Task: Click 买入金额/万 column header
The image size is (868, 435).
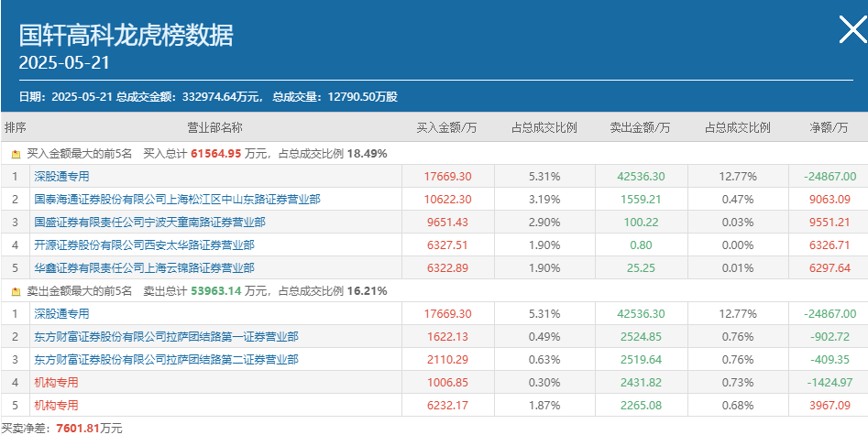Action: [446, 128]
